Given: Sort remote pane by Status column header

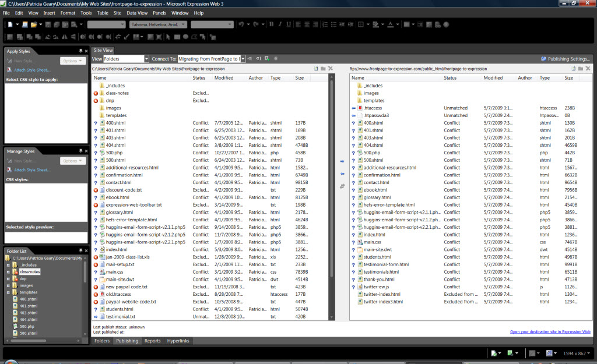Looking at the screenshot, I should click(450, 78).
